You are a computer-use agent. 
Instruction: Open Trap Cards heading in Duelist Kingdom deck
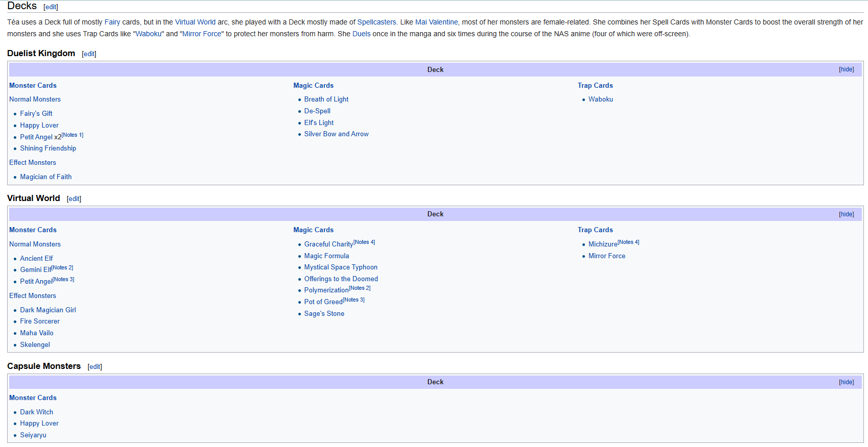click(x=595, y=86)
